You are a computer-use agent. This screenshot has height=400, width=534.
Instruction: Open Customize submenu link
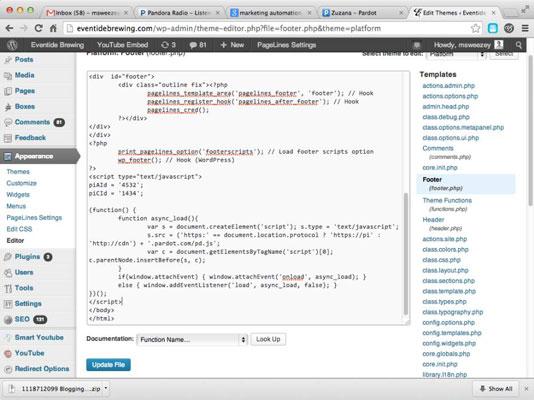(21, 183)
